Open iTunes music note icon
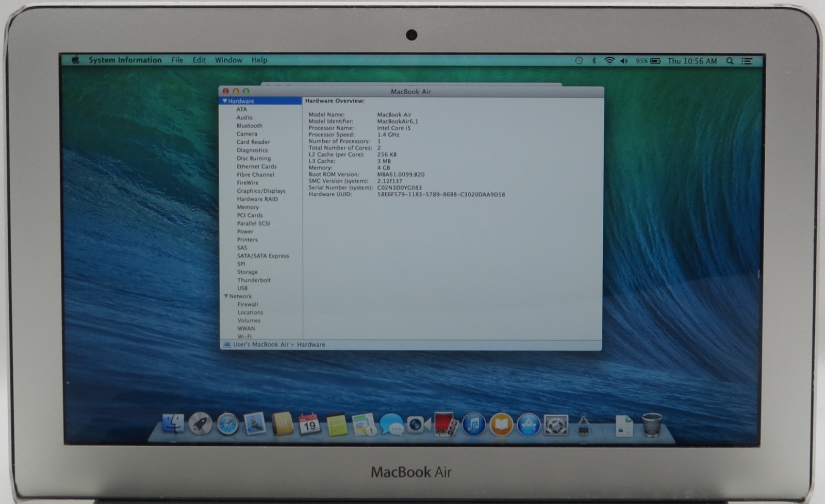This screenshot has height=504, width=825. tap(473, 425)
